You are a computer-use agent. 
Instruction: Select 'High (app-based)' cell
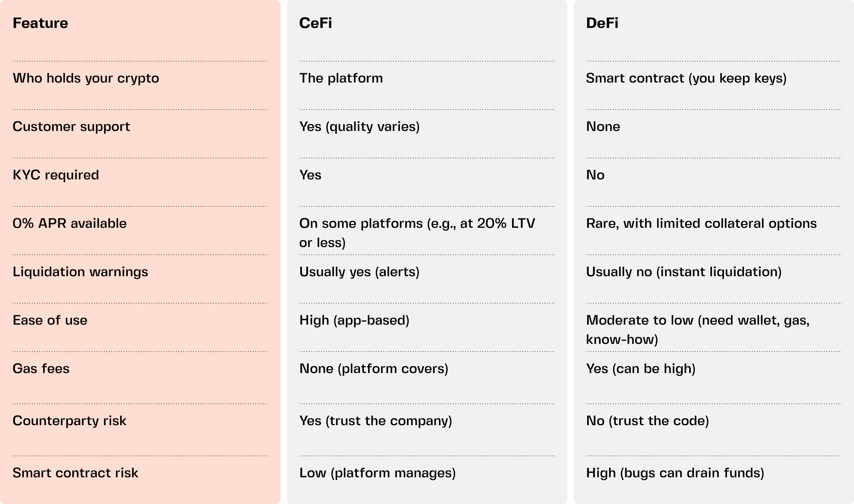coord(354,320)
